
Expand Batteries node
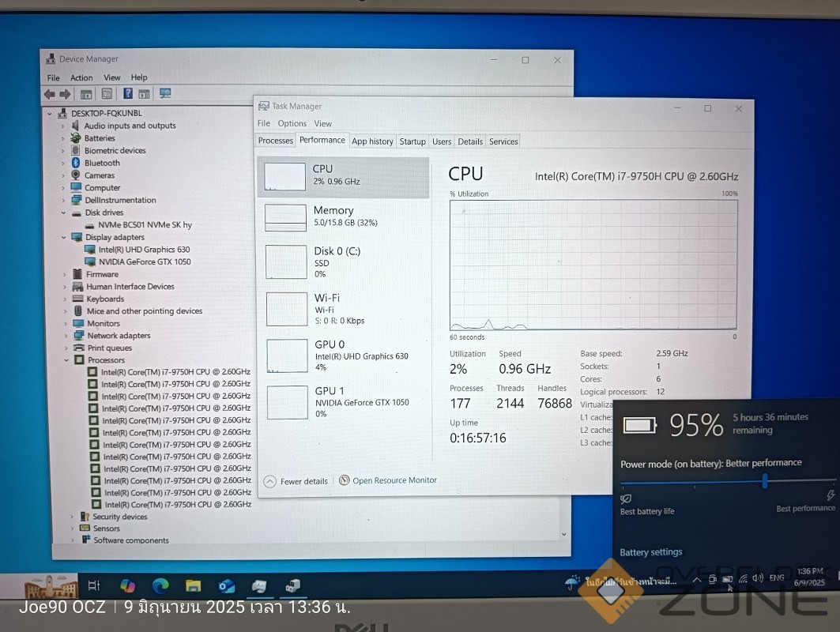(62, 138)
